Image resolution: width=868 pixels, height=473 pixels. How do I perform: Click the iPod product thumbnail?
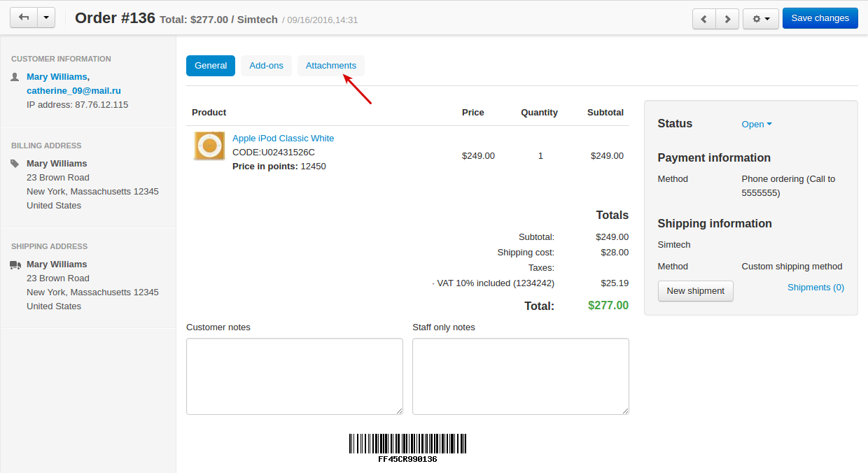pos(209,146)
